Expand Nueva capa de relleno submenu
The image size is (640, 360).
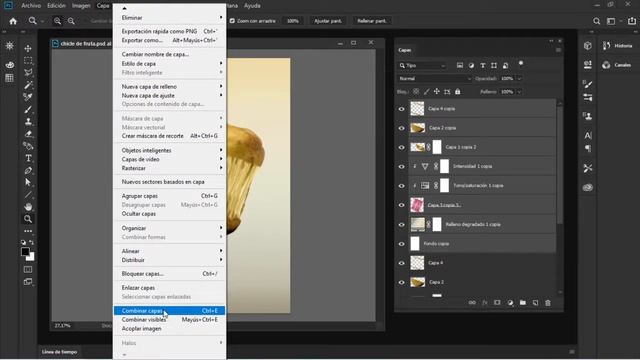pyautogui.click(x=169, y=87)
